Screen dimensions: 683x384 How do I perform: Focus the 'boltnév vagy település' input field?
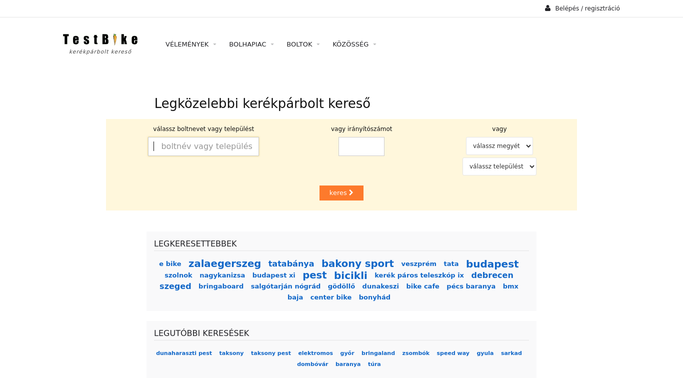[203, 146]
